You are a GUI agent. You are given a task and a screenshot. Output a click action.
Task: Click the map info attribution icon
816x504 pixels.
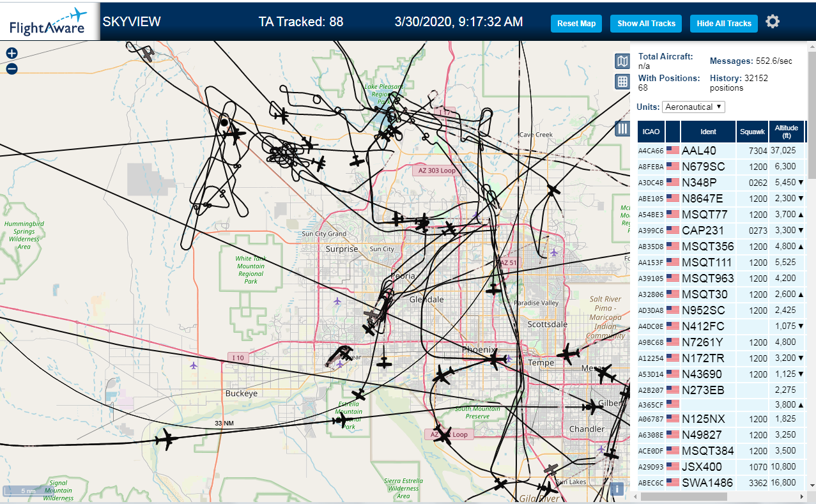click(x=617, y=489)
